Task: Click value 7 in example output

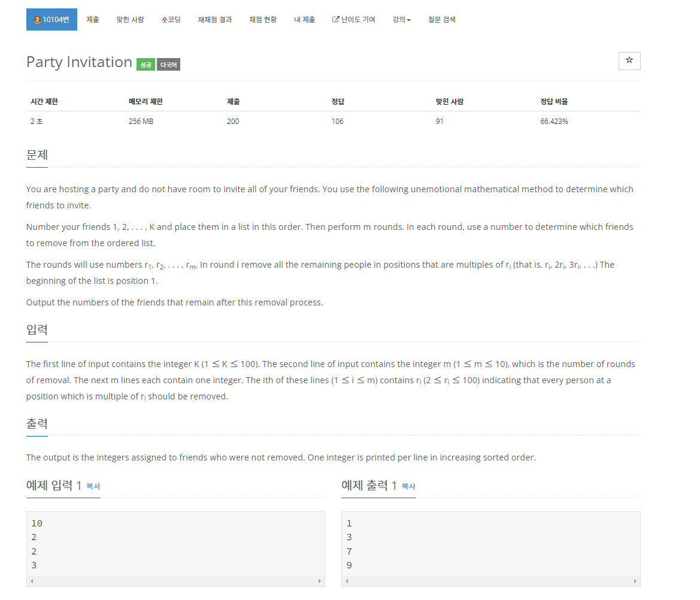Action: [x=349, y=551]
